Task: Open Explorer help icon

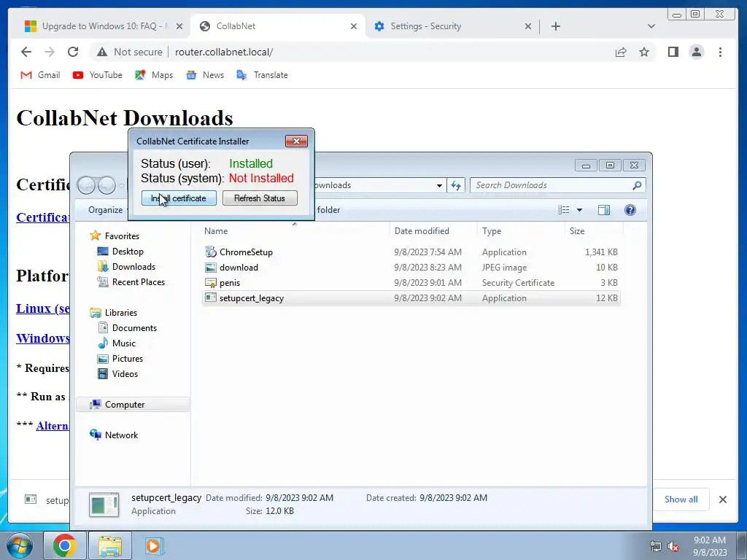Action: pos(630,210)
